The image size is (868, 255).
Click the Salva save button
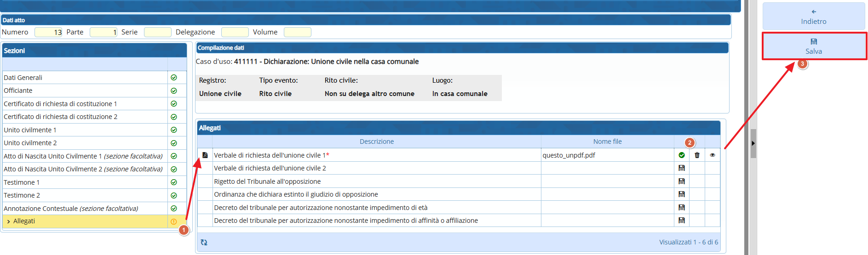click(813, 46)
